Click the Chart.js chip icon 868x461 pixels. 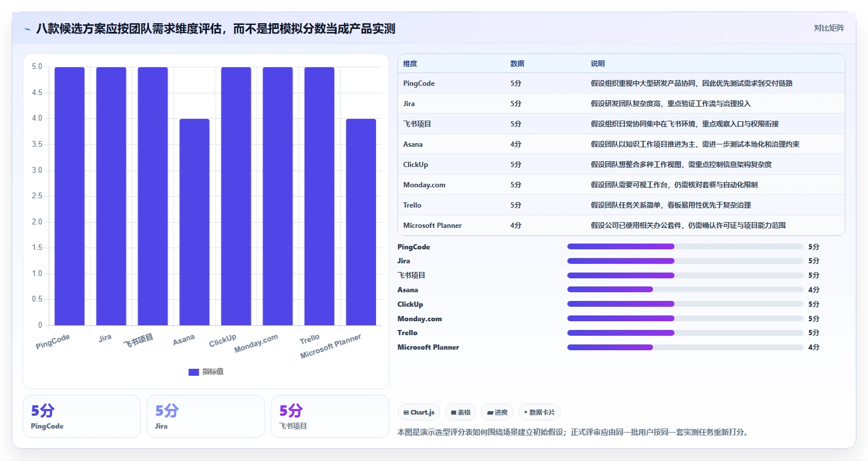pyautogui.click(x=406, y=412)
